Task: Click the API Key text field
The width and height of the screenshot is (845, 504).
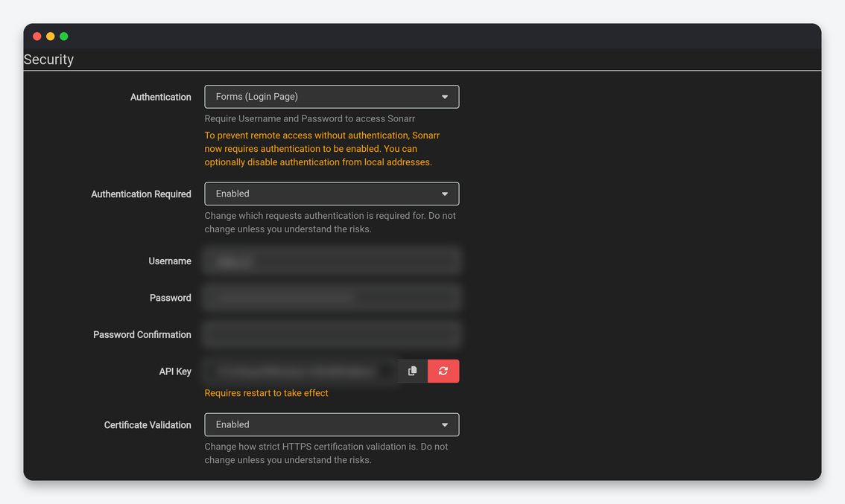Action: click(x=301, y=371)
